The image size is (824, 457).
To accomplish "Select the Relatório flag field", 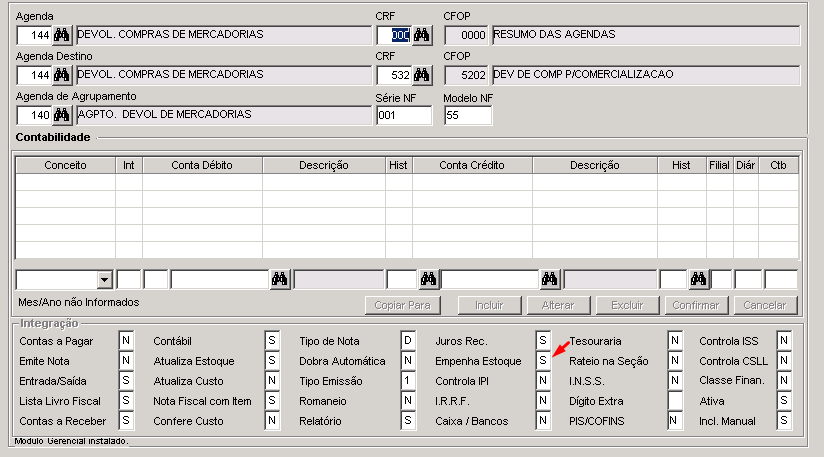I will pos(408,420).
